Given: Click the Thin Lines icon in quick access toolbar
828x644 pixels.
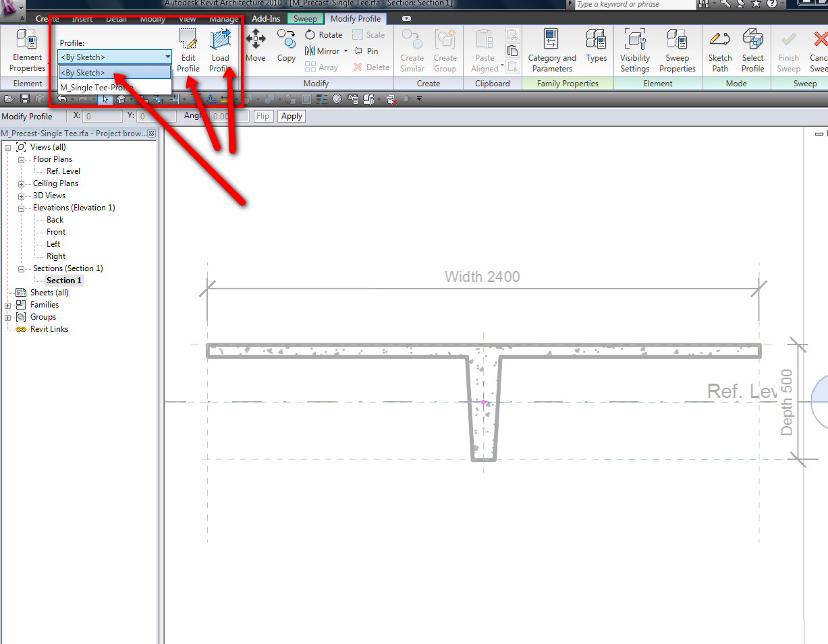Looking at the screenshot, I should [x=322, y=98].
